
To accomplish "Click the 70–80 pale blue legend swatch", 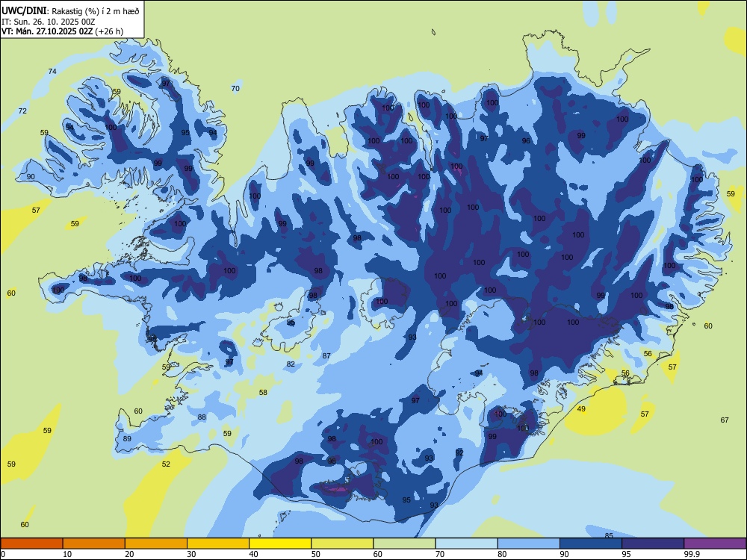I will click(x=466, y=544).
